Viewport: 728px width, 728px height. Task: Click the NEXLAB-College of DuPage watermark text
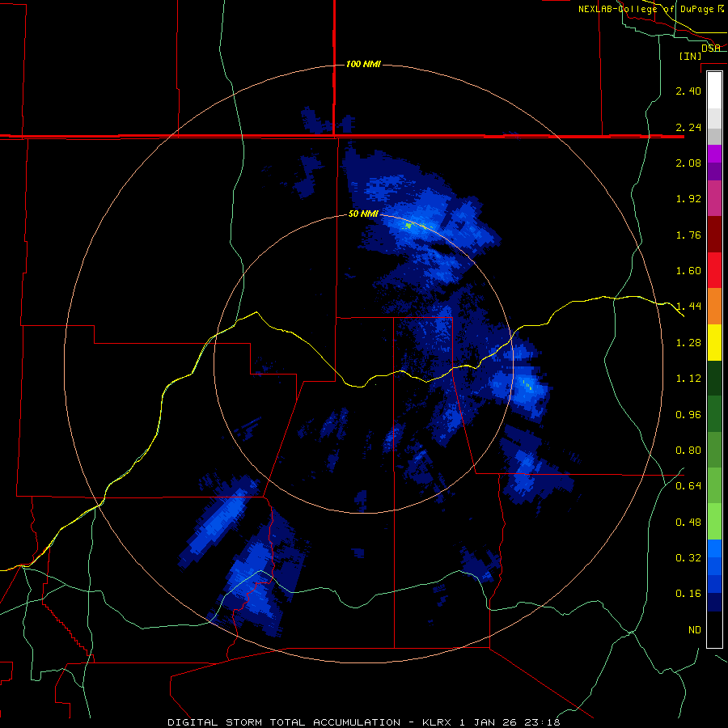651,9
